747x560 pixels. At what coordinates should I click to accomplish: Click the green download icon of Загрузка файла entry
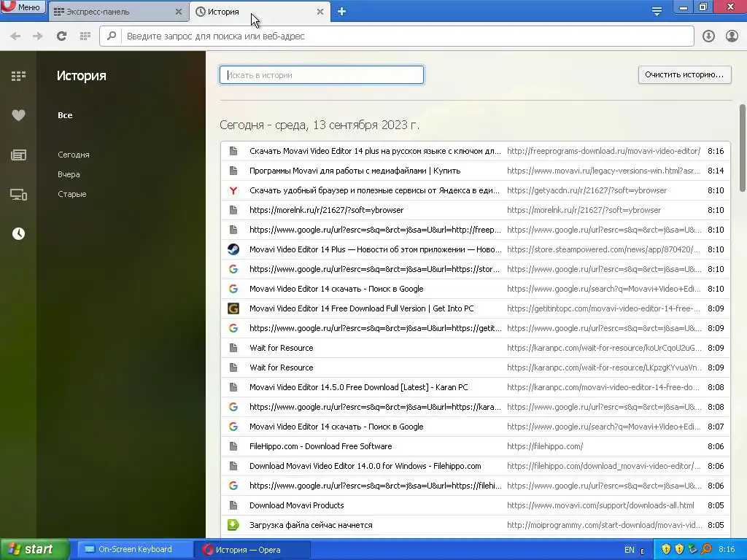click(x=233, y=525)
